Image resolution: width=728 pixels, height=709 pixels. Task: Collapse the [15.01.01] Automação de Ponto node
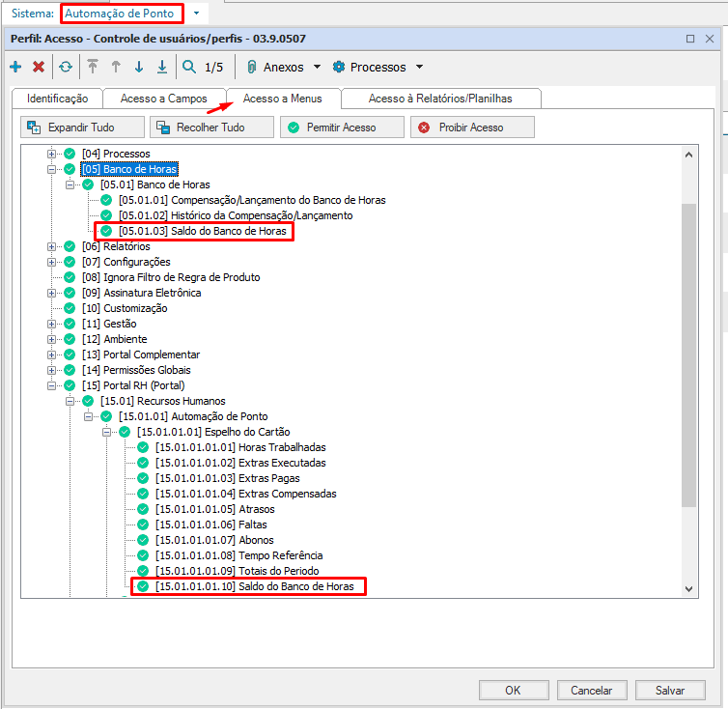point(88,416)
